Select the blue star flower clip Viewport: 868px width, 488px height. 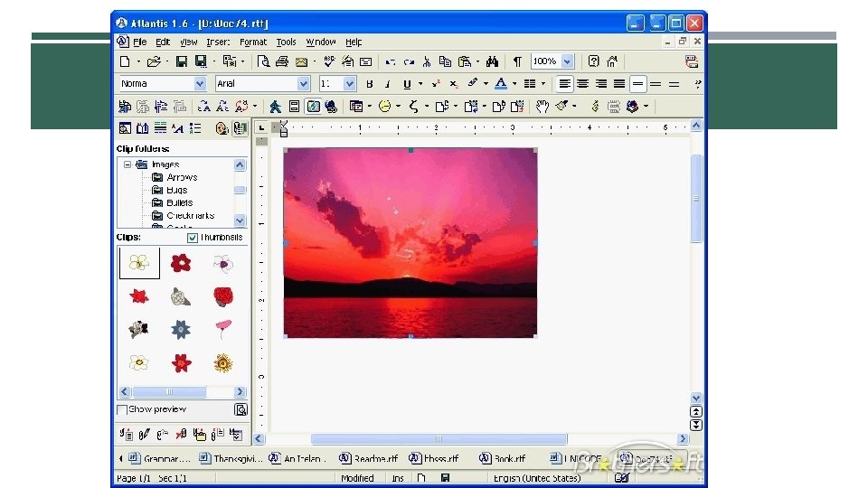(x=181, y=329)
